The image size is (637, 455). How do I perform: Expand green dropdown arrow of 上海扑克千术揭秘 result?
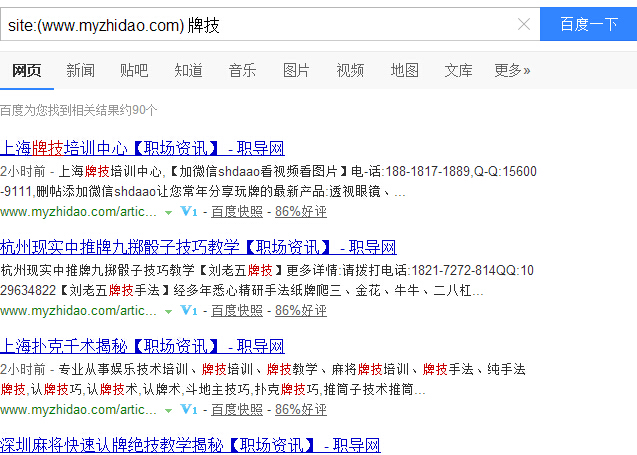point(168,411)
